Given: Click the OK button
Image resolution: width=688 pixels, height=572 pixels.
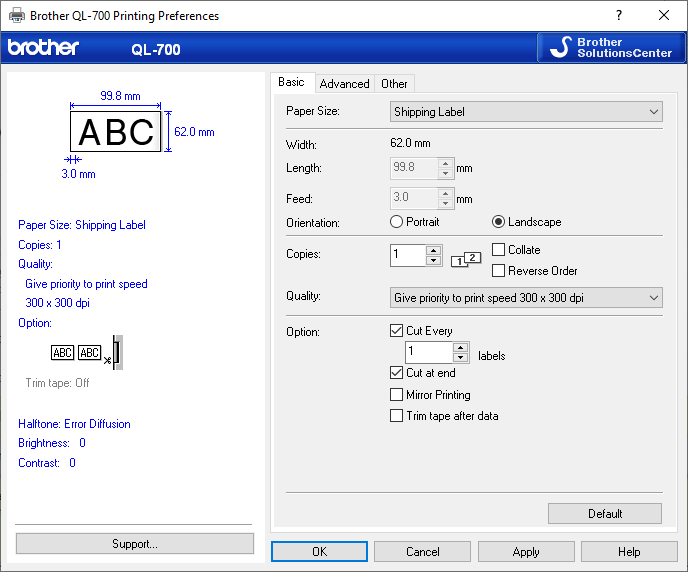Looking at the screenshot, I should pyautogui.click(x=319, y=551).
